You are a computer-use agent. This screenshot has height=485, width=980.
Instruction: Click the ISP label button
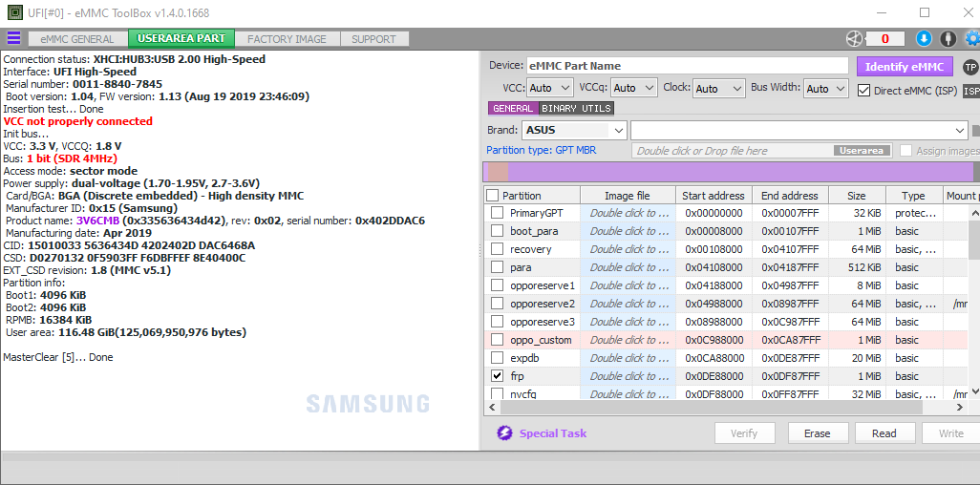(x=971, y=91)
